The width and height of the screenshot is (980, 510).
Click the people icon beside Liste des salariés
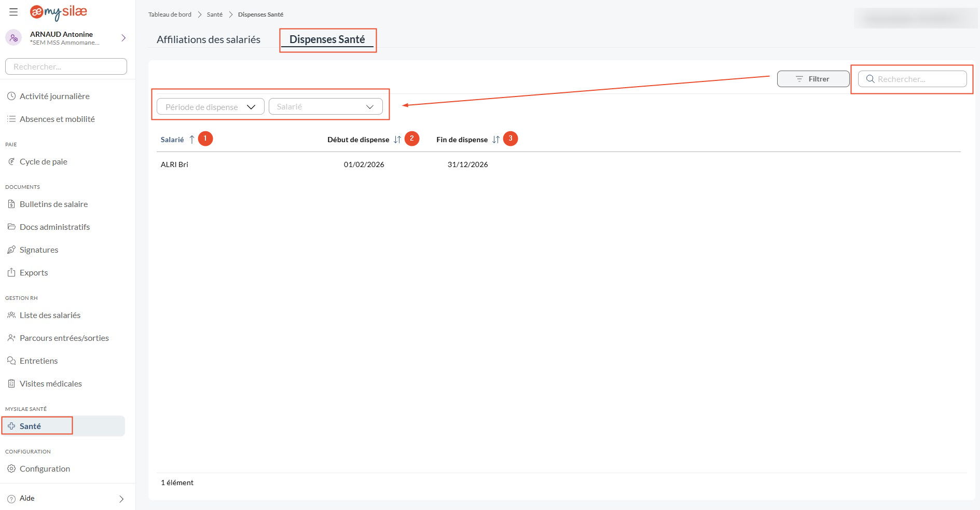pos(11,315)
